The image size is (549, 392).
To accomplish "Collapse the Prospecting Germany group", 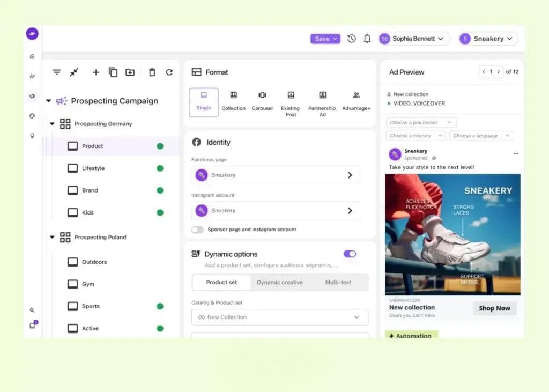I will point(52,123).
